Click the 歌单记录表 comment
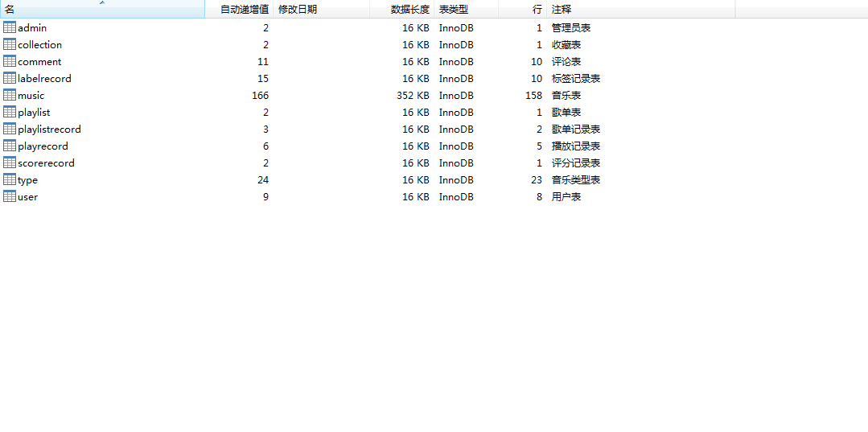 576,129
